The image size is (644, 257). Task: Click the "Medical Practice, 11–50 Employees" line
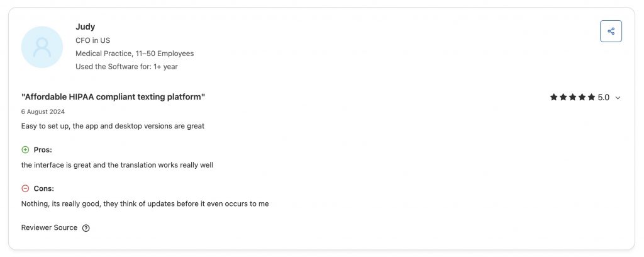135,54
